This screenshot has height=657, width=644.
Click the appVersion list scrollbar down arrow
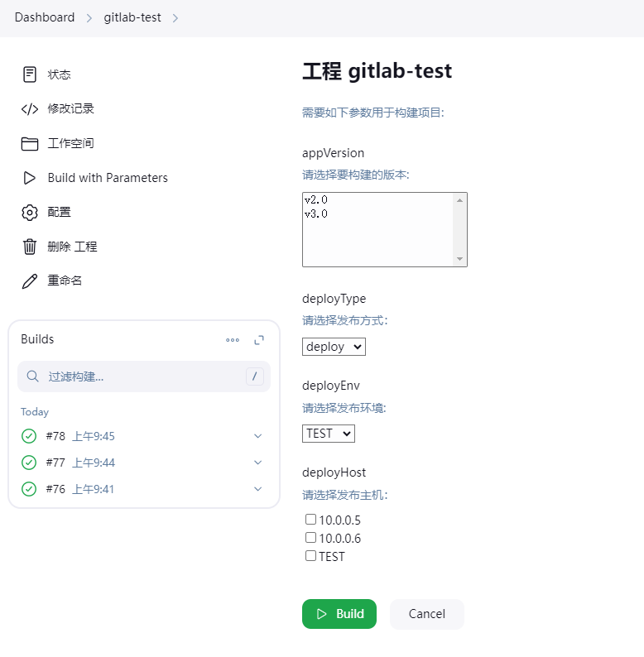[x=459, y=259]
